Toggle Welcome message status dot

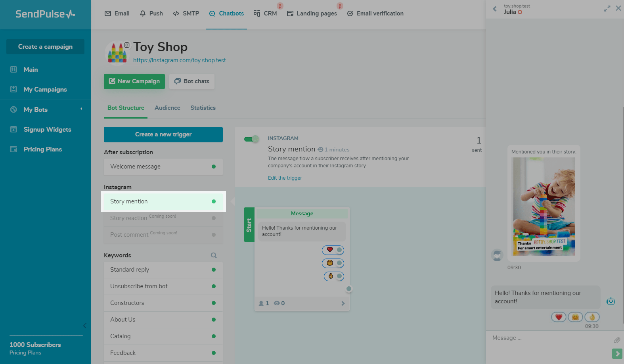(x=214, y=167)
